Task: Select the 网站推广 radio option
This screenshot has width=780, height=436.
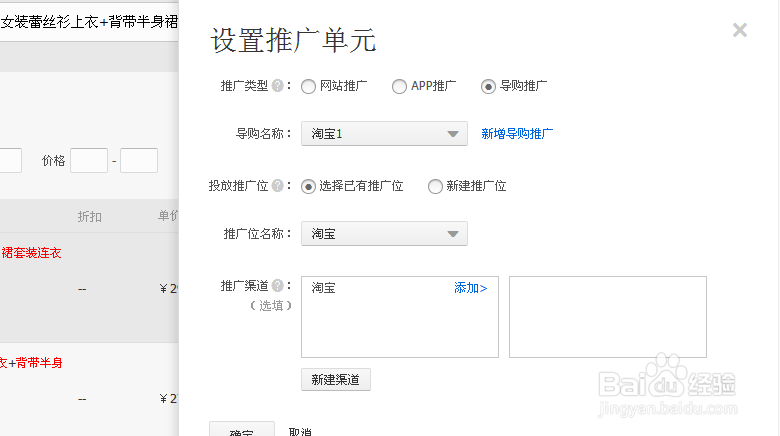Action: click(x=308, y=87)
